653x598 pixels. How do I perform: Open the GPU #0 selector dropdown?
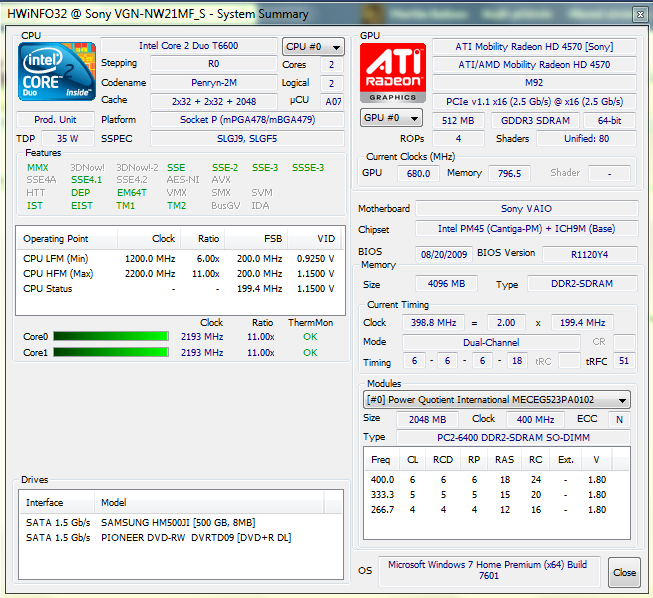pyautogui.click(x=391, y=118)
